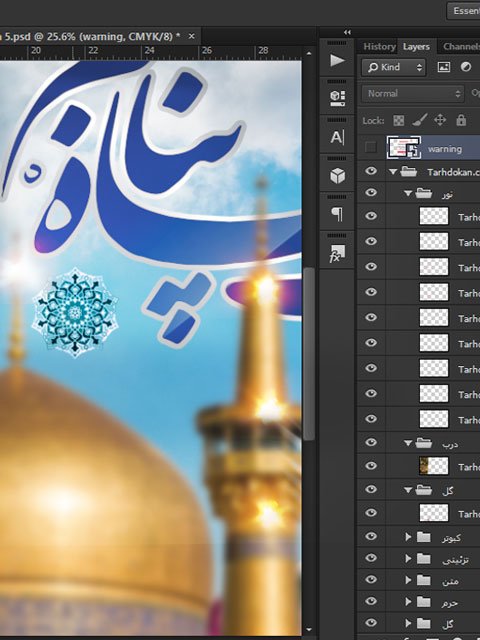
Task: Lock transparent pixels icon
Action: tap(399, 120)
